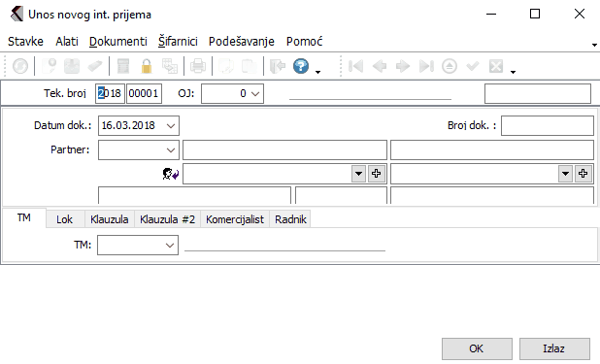
Task: Click the checkmark confirm icon
Action: [x=473, y=66]
